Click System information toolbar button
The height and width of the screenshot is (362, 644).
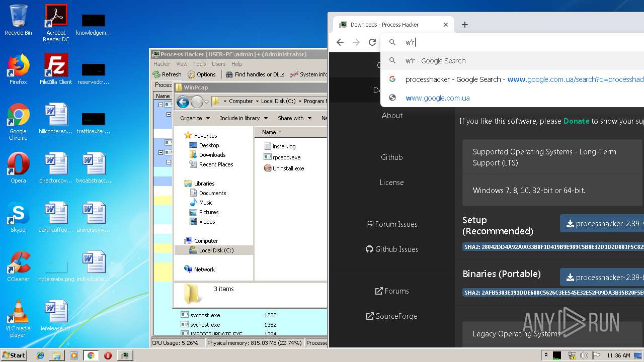point(309,74)
